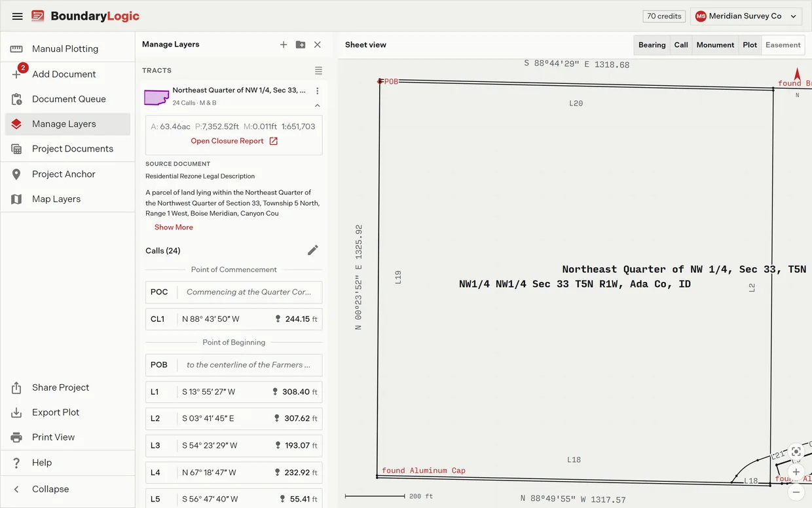The width and height of the screenshot is (812, 508).
Task: Open Closure Report link
Action: (234, 141)
